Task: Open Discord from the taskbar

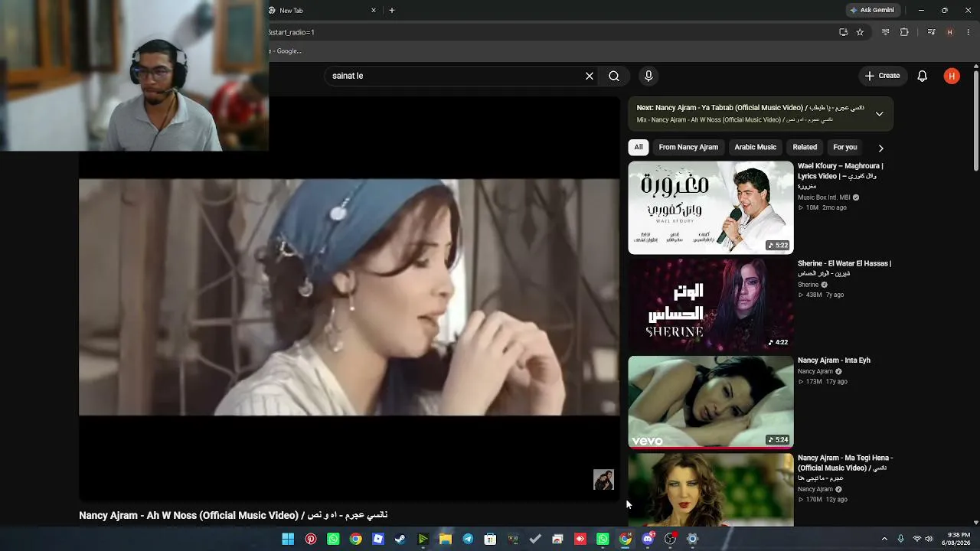Action: point(648,539)
